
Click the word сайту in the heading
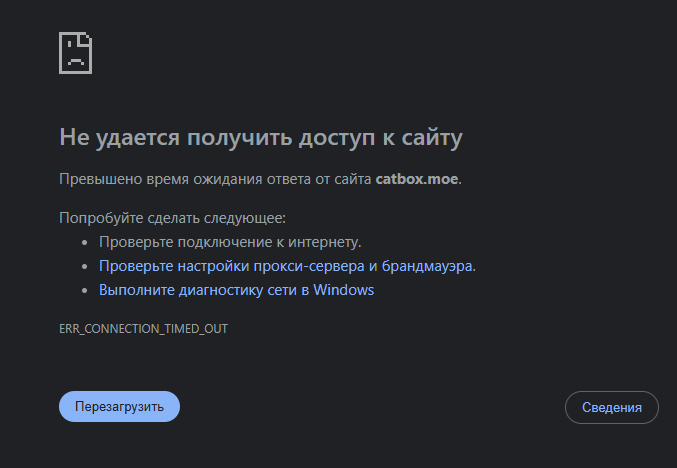pyautogui.click(x=432, y=137)
